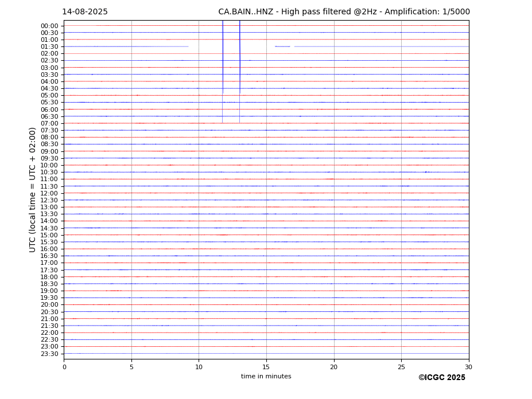Click the 22:00 time row label
The image size is (532, 399).
click(49, 333)
